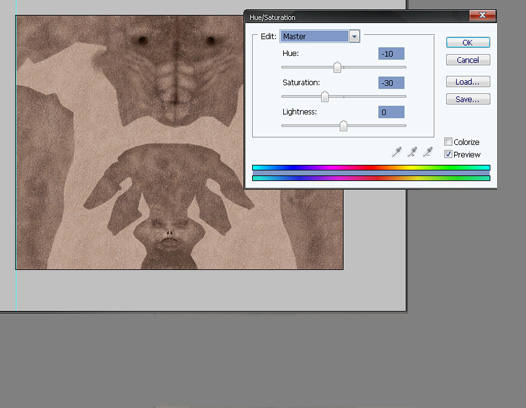The height and width of the screenshot is (408, 526).
Task: Click the Lightness slider handle
Action: tap(343, 126)
